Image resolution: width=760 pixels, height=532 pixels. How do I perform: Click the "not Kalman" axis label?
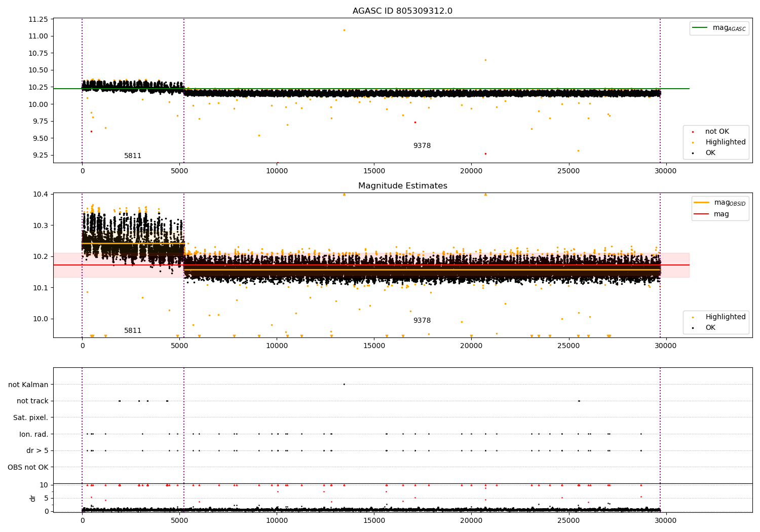click(28, 385)
